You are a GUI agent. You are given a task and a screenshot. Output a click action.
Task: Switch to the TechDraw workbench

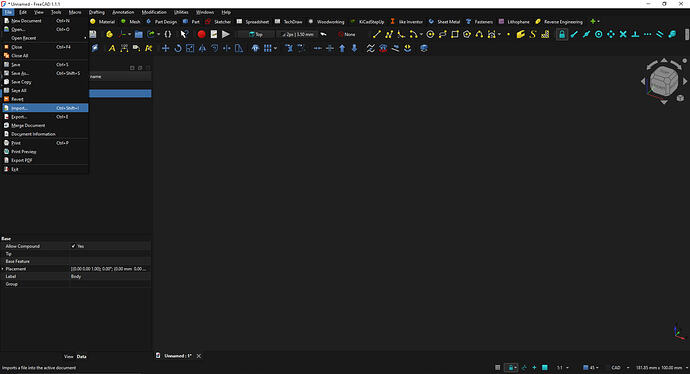289,22
